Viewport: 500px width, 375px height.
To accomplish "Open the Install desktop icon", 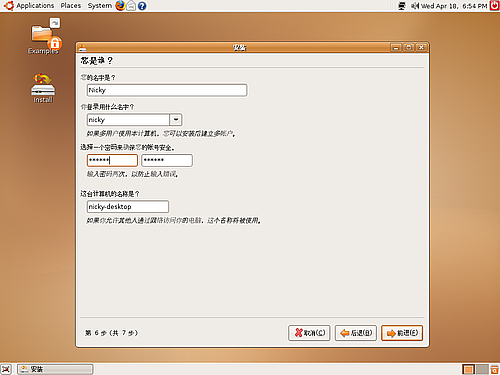I will click(x=43, y=88).
